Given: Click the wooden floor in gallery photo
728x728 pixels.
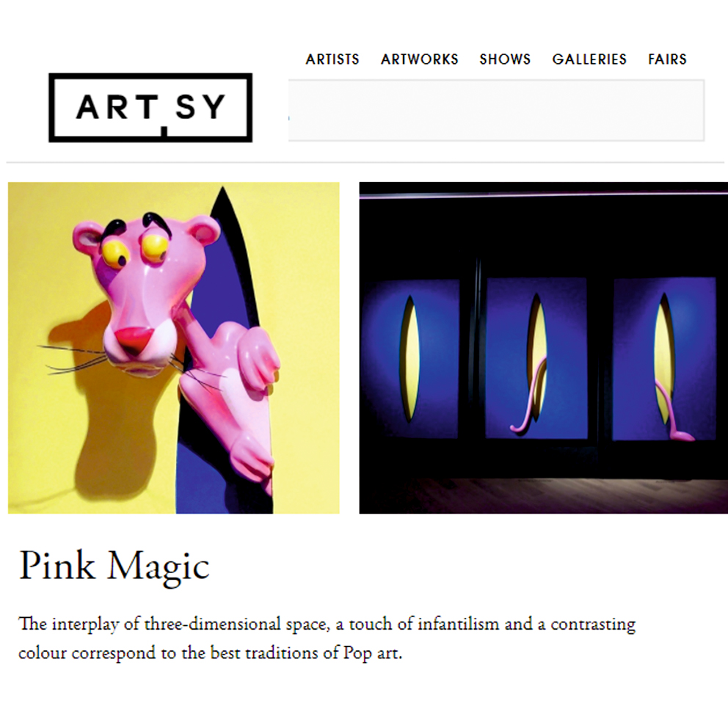Looking at the screenshot, I should (543, 496).
